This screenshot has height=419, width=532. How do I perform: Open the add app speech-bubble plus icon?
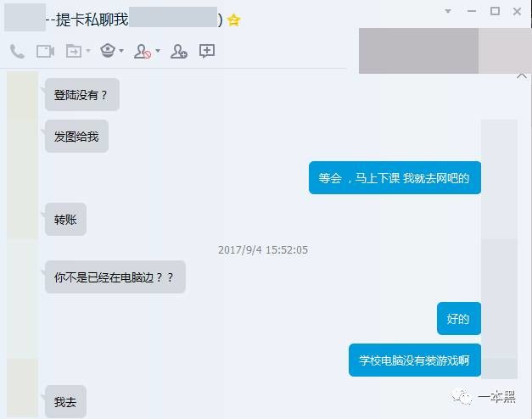tap(207, 51)
